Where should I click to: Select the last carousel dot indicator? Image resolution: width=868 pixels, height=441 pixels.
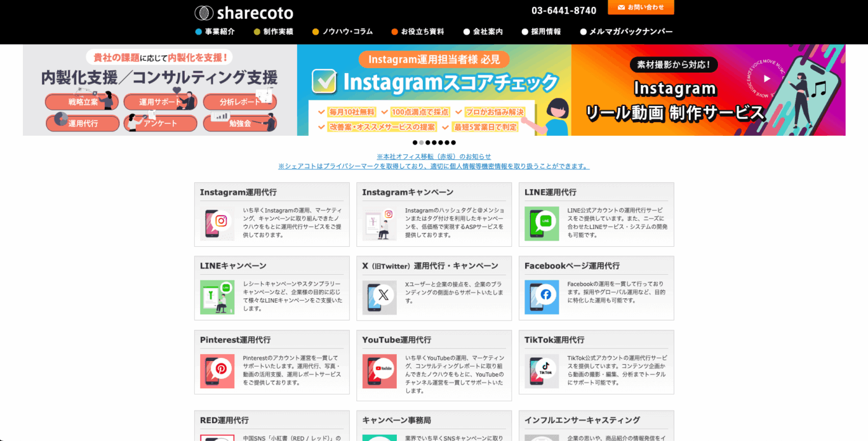453,143
